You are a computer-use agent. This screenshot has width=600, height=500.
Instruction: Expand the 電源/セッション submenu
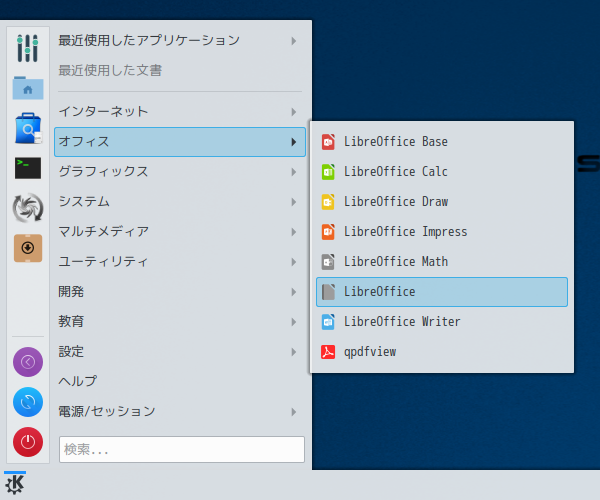[180, 412]
